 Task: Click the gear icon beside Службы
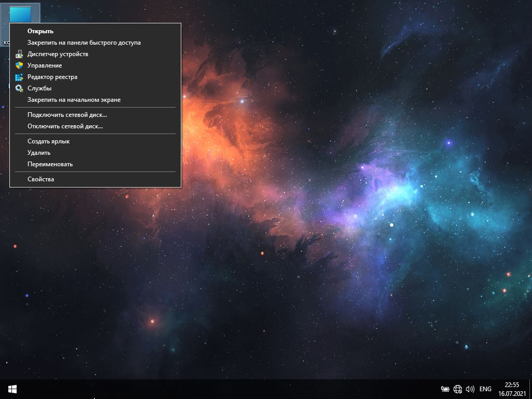[19, 88]
